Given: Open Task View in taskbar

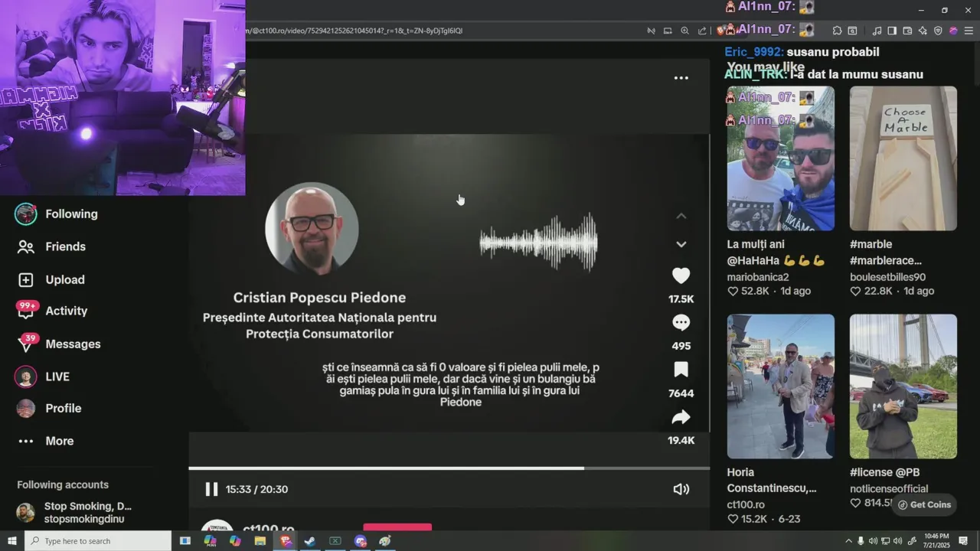Looking at the screenshot, I should pyautogui.click(x=185, y=541).
